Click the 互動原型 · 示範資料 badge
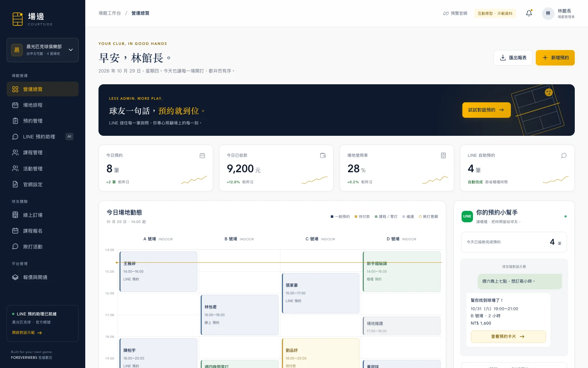The width and height of the screenshot is (588, 368). (495, 13)
